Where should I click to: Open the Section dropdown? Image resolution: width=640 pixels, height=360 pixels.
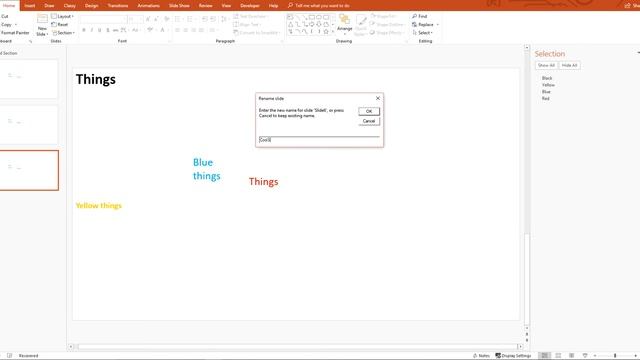tap(63, 33)
